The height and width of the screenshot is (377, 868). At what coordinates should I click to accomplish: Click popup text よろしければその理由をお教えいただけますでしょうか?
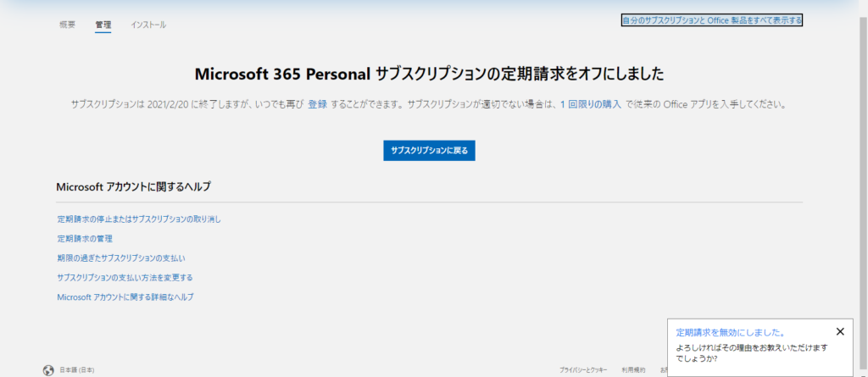point(752,352)
